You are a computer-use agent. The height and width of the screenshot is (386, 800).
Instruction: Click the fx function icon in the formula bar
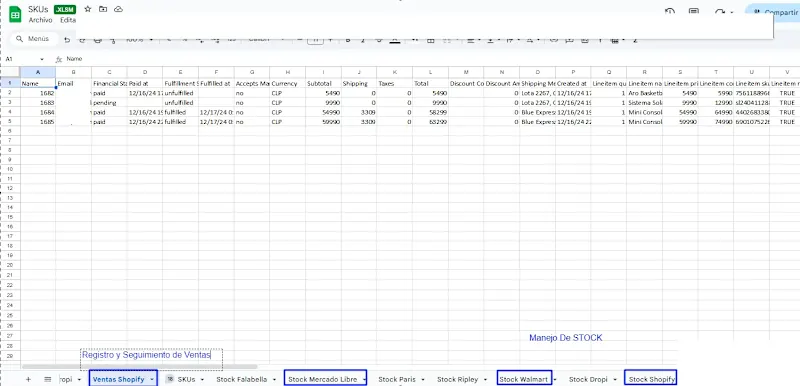pos(59,59)
